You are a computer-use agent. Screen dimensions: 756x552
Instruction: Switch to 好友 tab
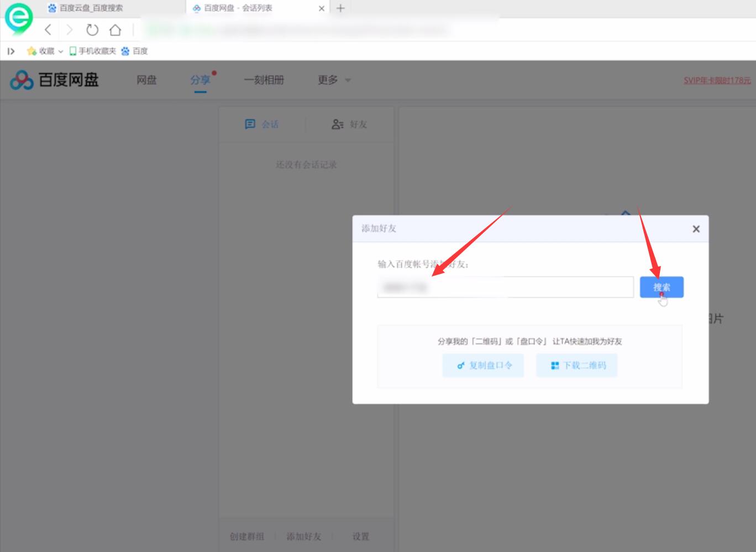(x=349, y=124)
